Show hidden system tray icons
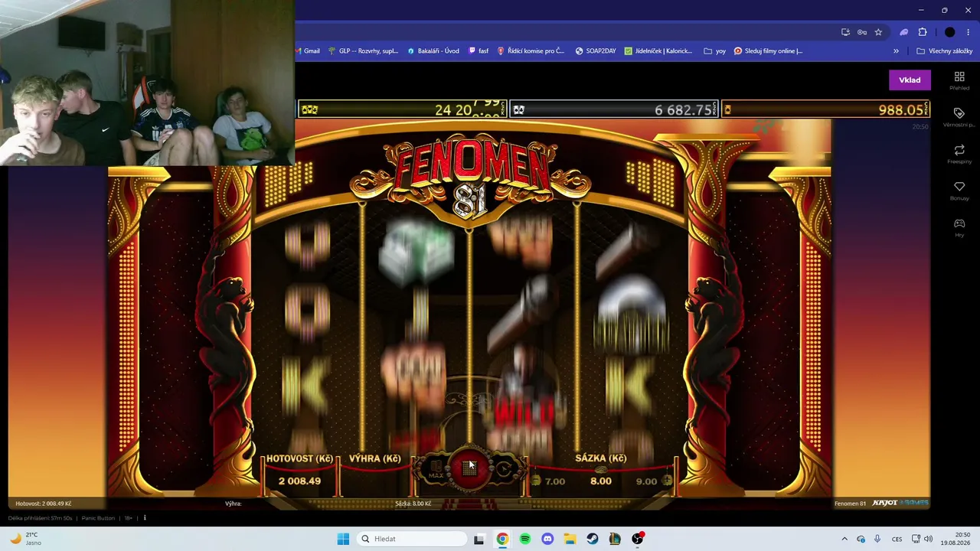The image size is (980, 551). 844,539
